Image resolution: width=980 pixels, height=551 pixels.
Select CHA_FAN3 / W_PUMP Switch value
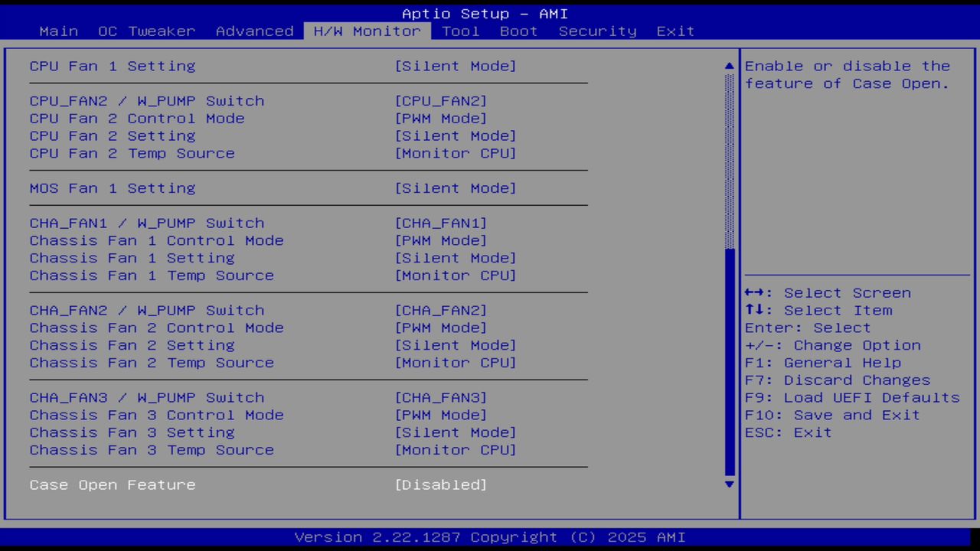(x=440, y=398)
